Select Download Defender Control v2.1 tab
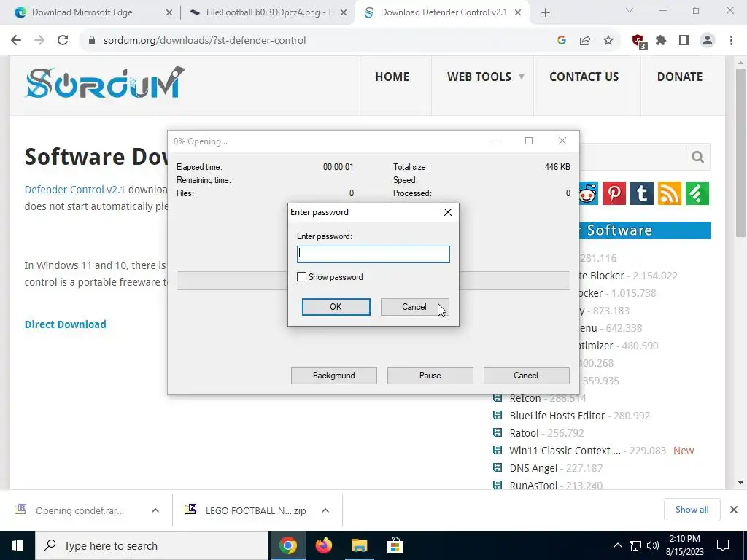747x560 pixels. (x=443, y=12)
